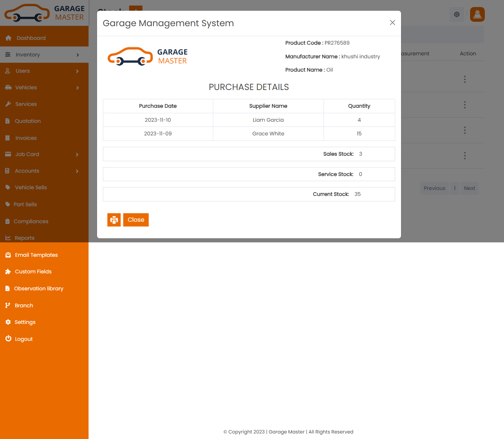Expand the Inventory submenu chevron
This screenshot has height=439, width=504.
tap(77, 55)
